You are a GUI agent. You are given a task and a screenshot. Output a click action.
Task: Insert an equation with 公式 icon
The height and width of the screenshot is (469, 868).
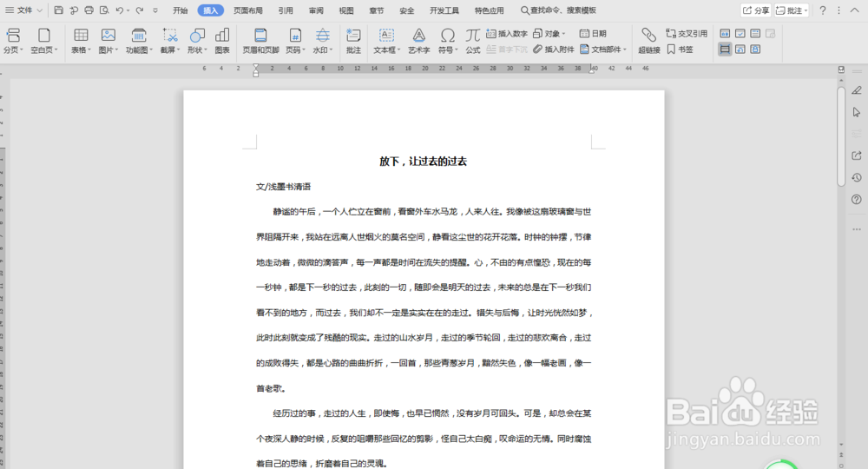[472, 41]
